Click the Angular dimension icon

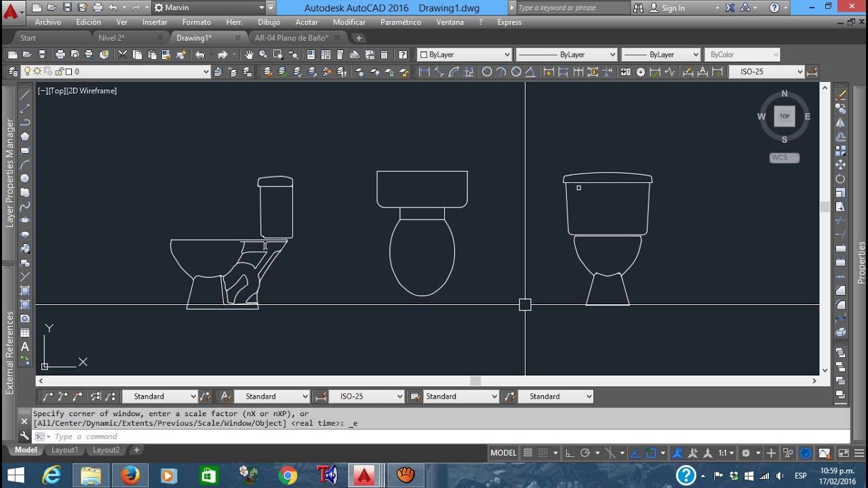pos(530,72)
